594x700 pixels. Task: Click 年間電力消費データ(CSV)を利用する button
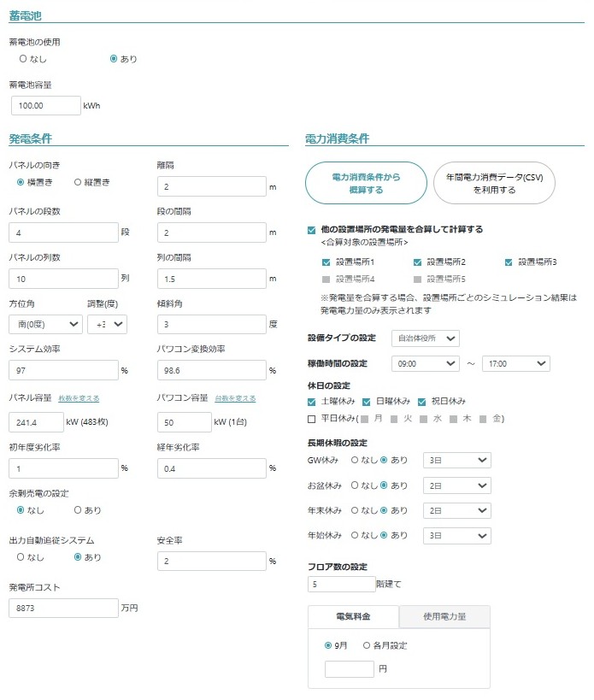494,183
